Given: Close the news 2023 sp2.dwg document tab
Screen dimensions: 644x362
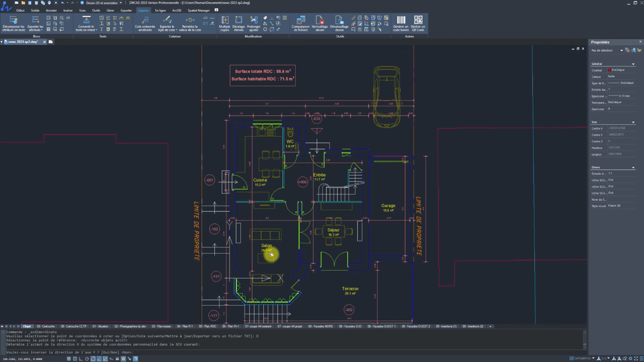Looking at the screenshot, I should point(44,42).
